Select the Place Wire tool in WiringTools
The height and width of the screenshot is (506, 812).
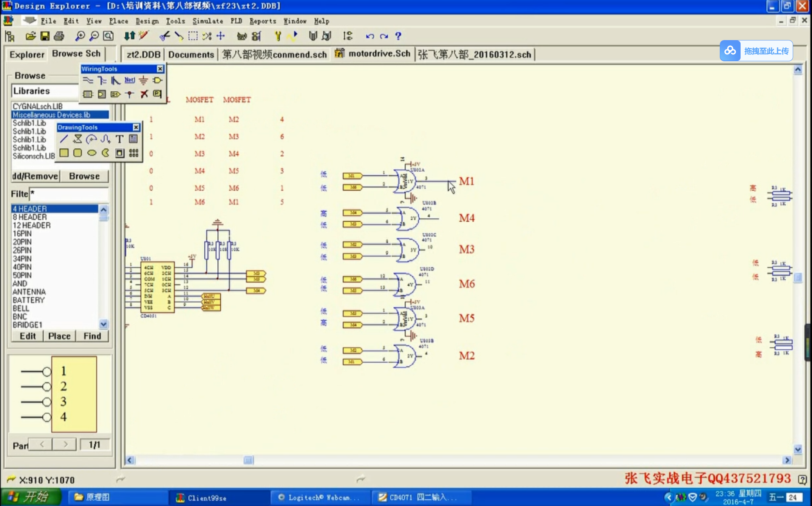click(x=88, y=81)
